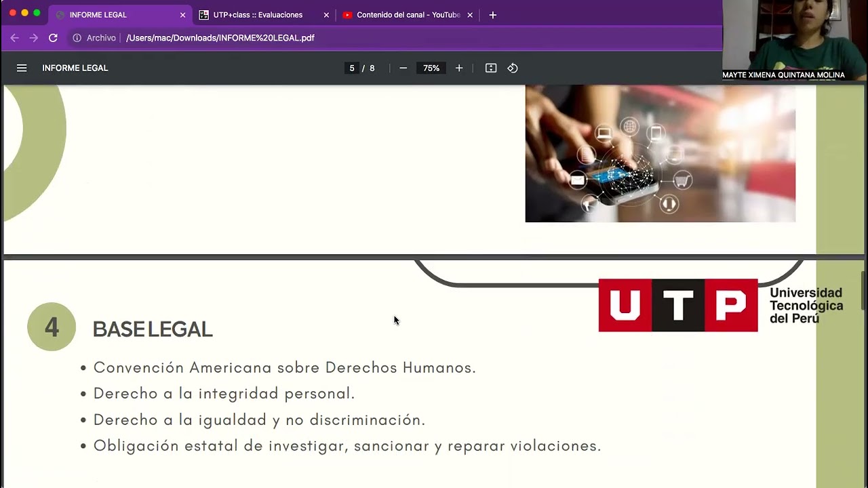Click the UTP logo in the document

[x=678, y=305]
